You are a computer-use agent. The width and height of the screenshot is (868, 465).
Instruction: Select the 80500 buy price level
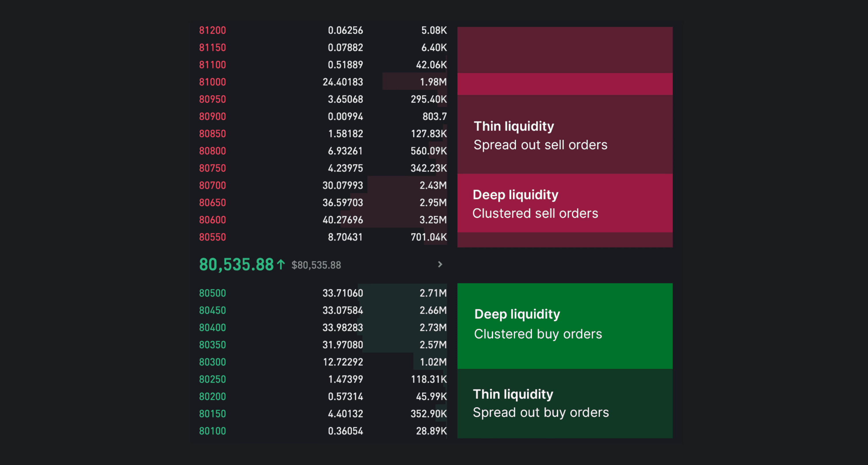(x=212, y=293)
